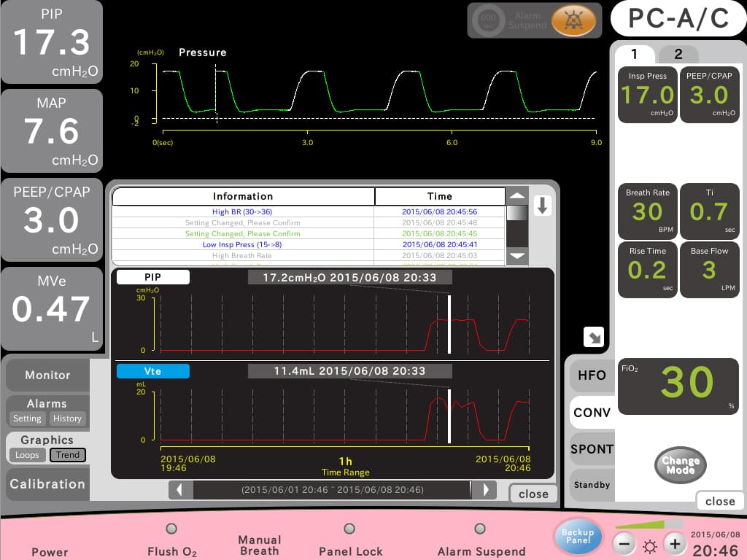Adjust the PEEP/CPAP 3.0 setting tile

[709, 95]
